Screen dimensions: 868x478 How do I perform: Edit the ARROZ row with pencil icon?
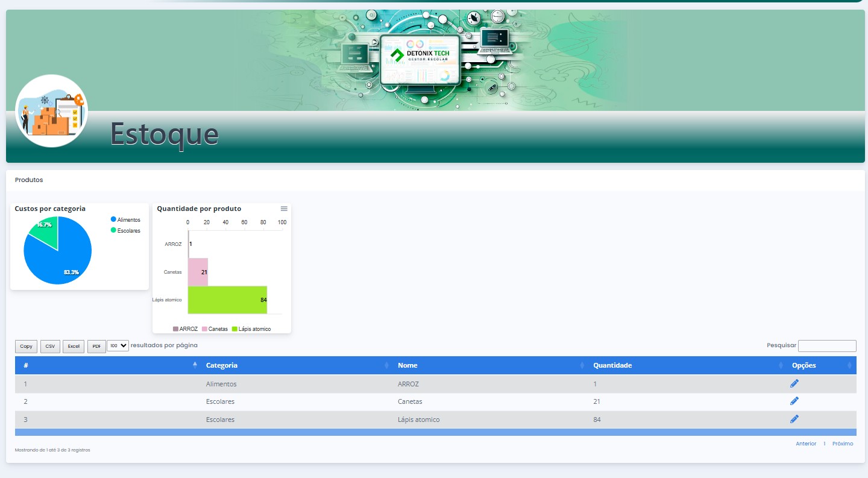point(794,383)
